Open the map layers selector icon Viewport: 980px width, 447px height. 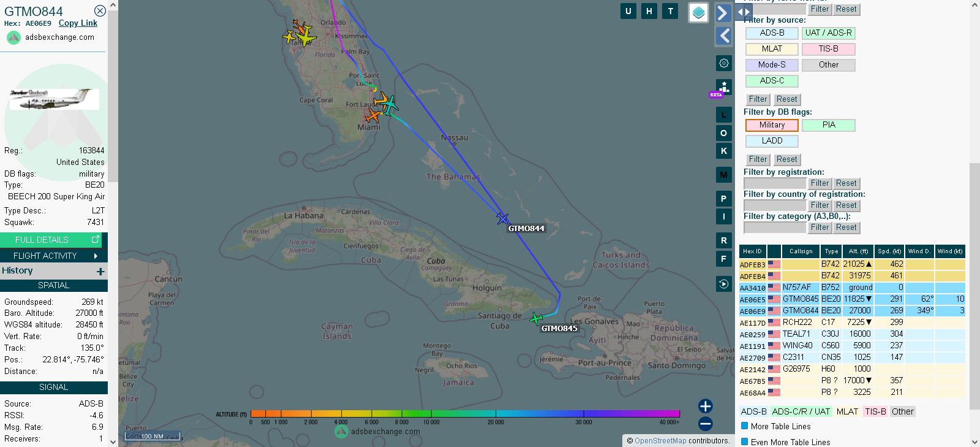[x=698, y=13]
